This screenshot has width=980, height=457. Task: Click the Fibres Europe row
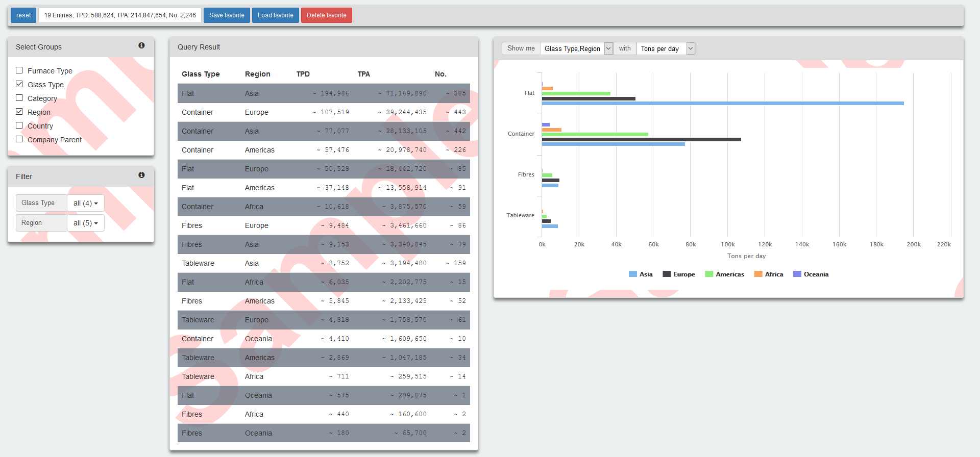coord(324,225)
